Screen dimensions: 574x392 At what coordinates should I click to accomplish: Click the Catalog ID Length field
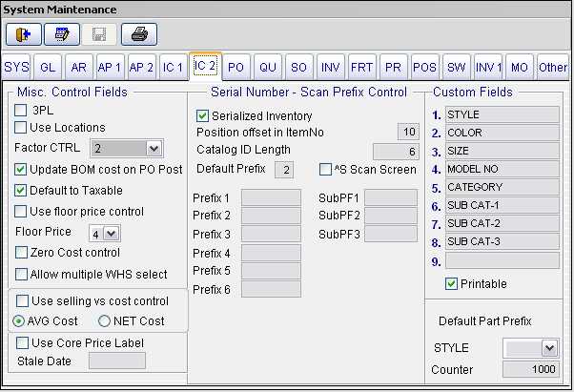(x=396, y=151)
